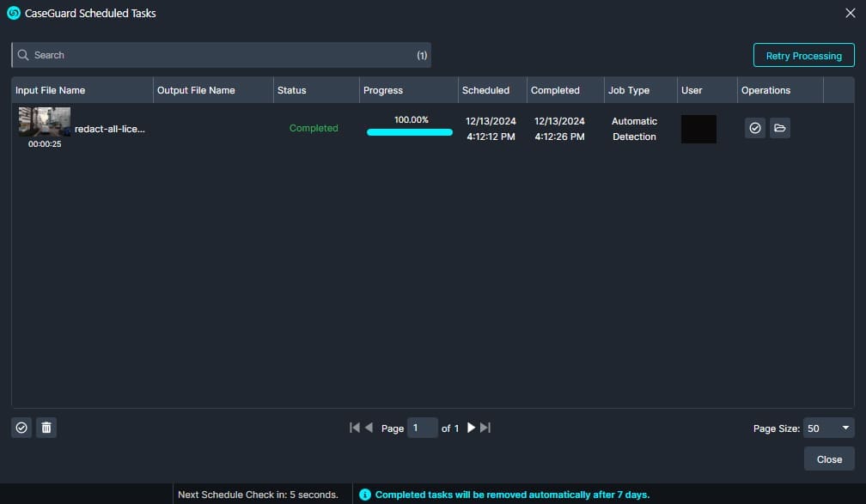This screenshot has height=504, width=866.
Task: Open output folder for redact-all-lice task
Action: [780, 128]
